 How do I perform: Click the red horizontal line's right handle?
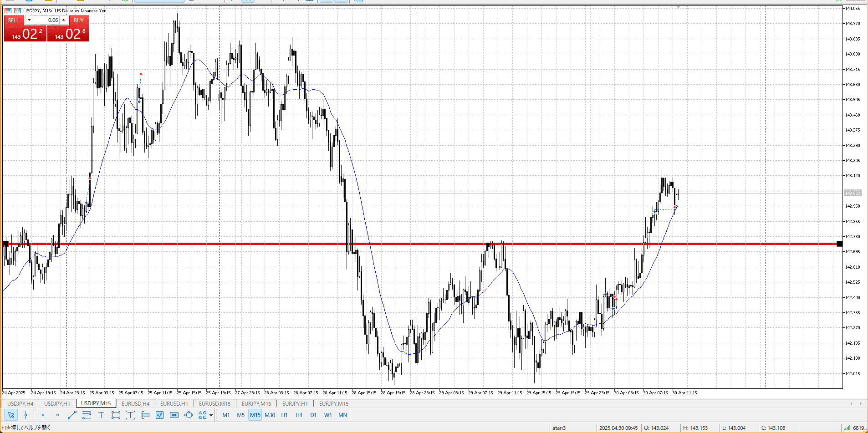[840, 244]
